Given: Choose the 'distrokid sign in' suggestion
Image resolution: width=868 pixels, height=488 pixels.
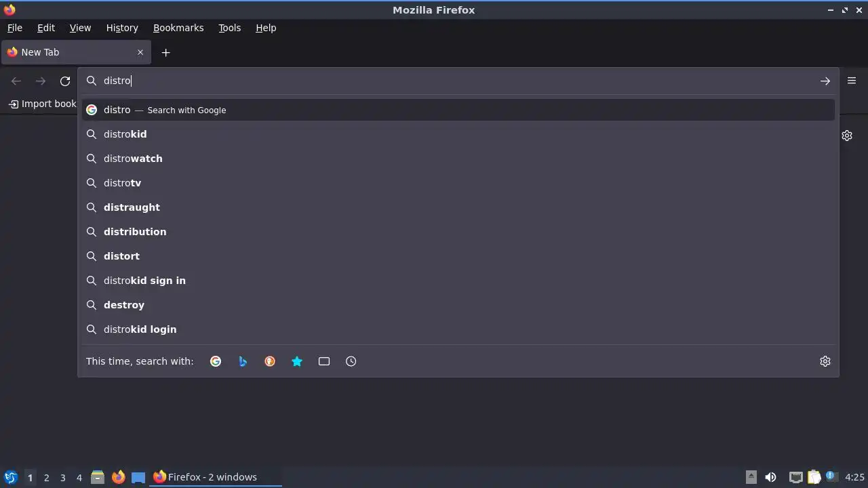Looking at the screenshot, I should [x=458, y=281].
